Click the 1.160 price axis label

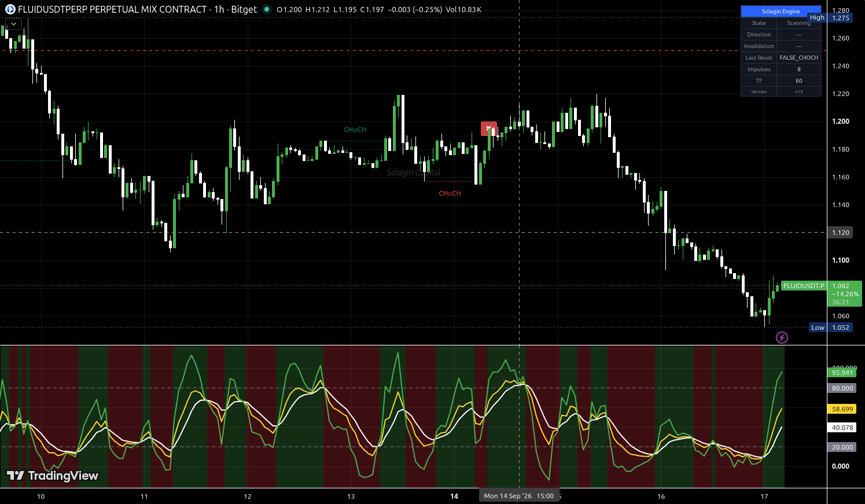pyautogui.click(x=841, y=177)
